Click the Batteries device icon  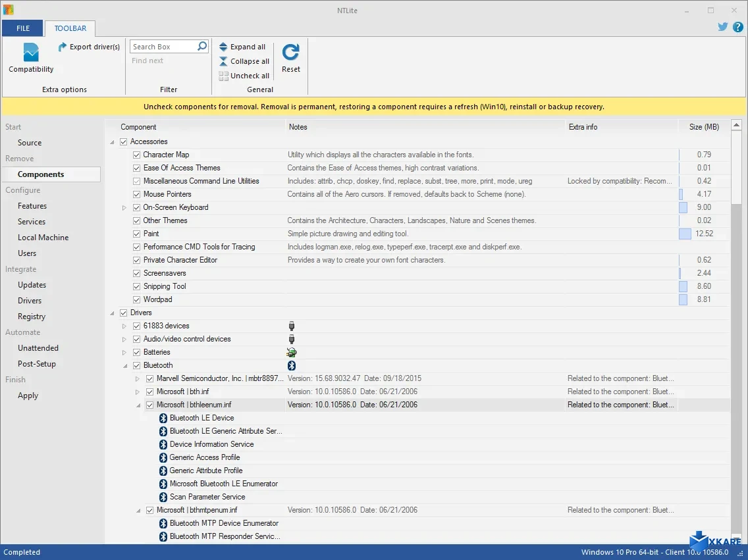coord(292,352)
